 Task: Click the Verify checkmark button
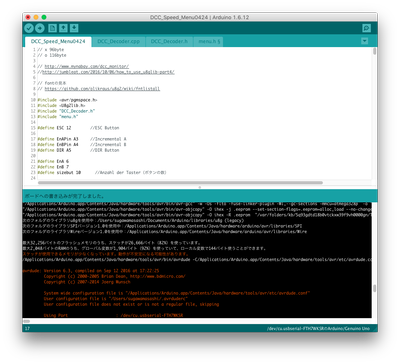point(29,28)
